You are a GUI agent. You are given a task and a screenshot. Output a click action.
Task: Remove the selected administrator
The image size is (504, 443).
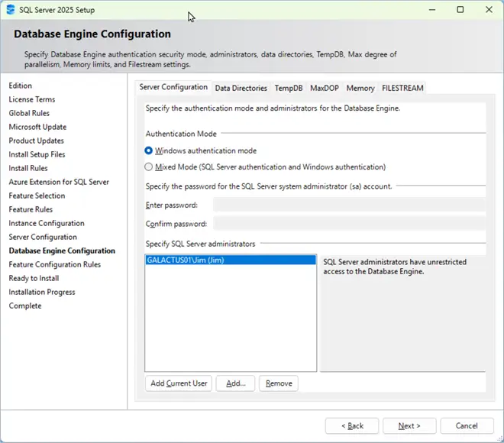pos(279,383)
